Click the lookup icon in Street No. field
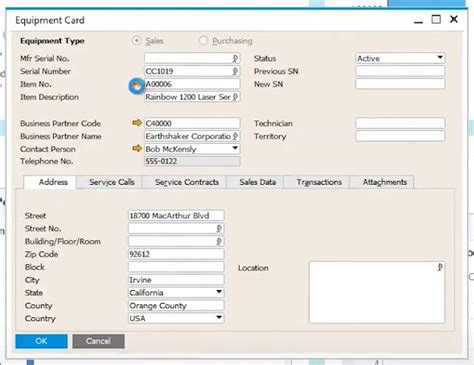Screen dimensions: 474x365 219,228
